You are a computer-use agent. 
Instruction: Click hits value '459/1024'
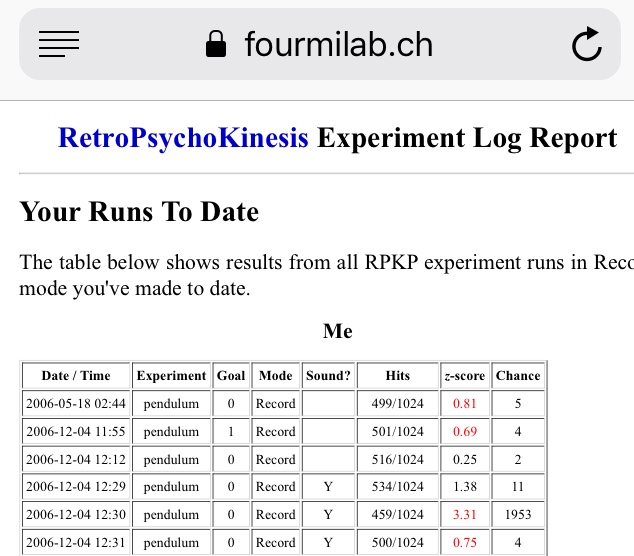click(x=398, y=514)
